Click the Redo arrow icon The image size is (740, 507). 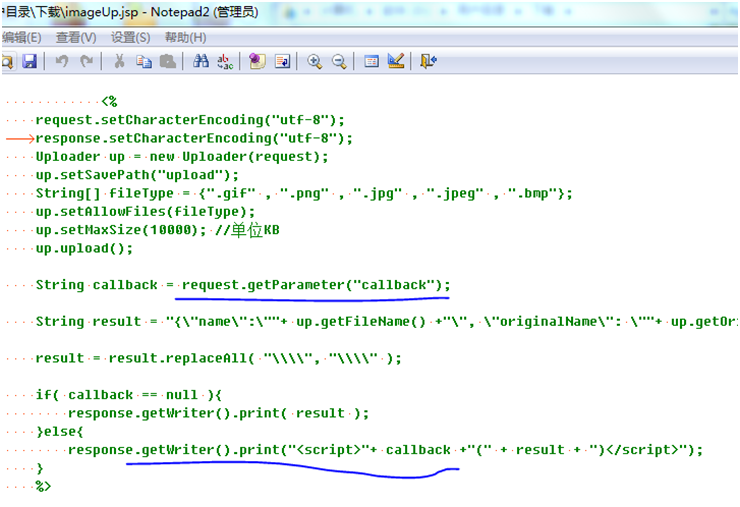(x=86, y=61)
